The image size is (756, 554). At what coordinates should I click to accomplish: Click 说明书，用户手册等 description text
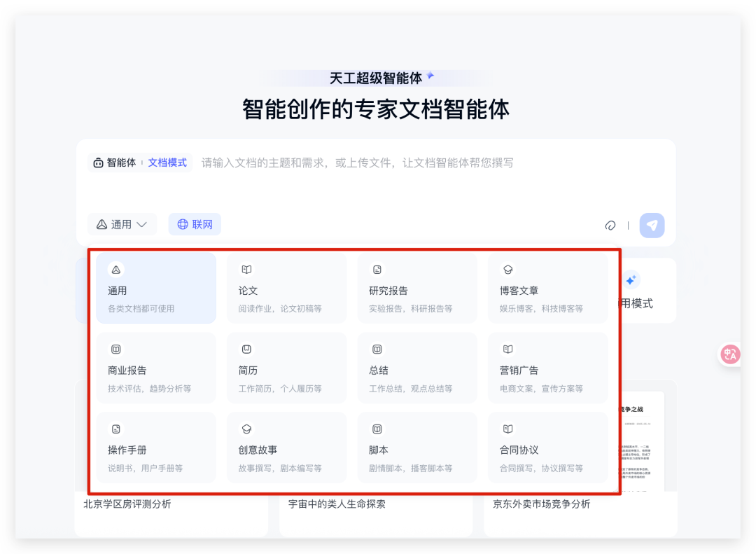[145, 469]
